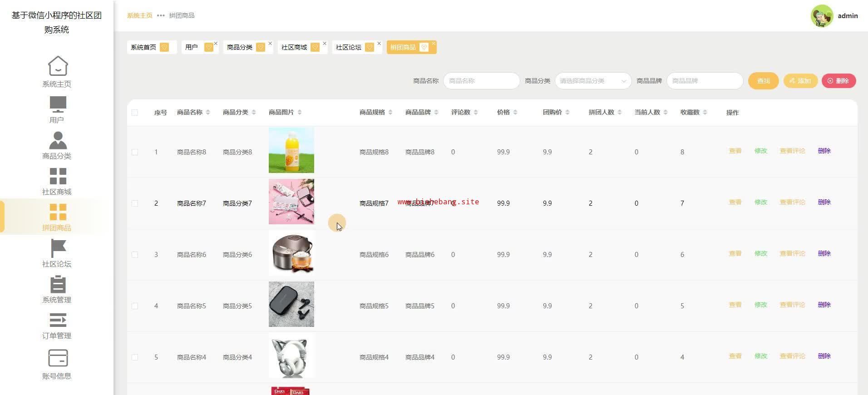The image size is (868, 395).
Task: Open the 商品分类 select dropdown filter
Action: point(592,81)
